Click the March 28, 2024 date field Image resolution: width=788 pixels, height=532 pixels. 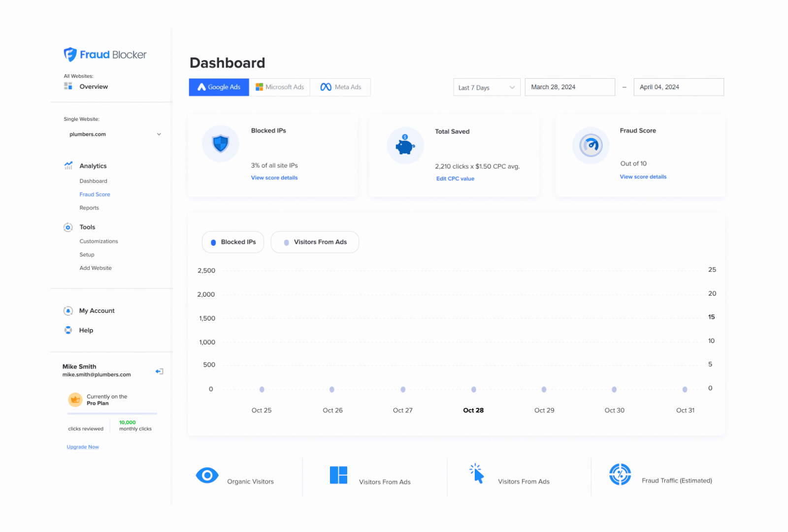569,87
